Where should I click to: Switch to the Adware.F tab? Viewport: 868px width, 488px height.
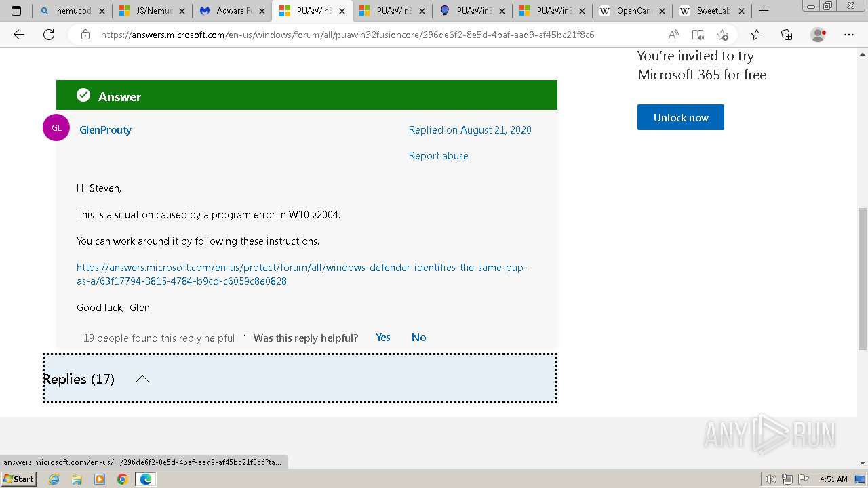click(x=233, y=11)
